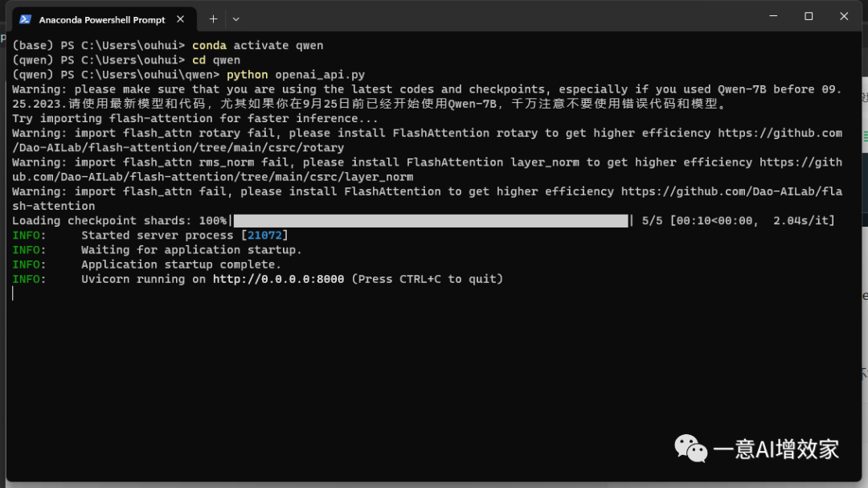The image size is (868, 488).
Task: Click the '2.04s/it' loading speed text
Action: pos(800,221)
